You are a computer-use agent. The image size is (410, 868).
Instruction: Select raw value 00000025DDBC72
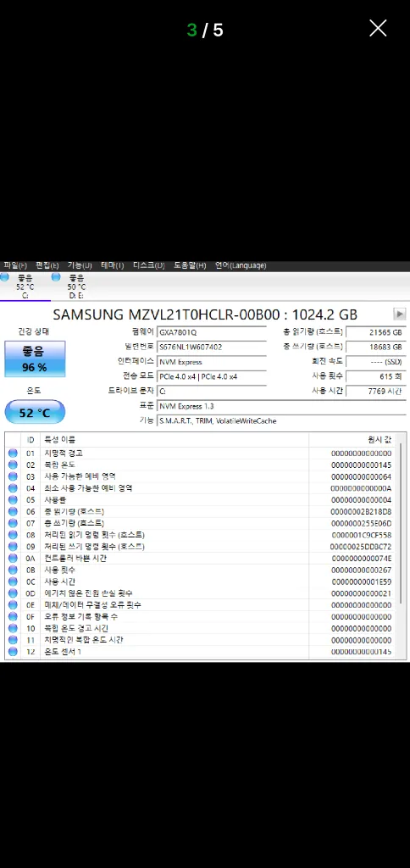pos(361,547)
